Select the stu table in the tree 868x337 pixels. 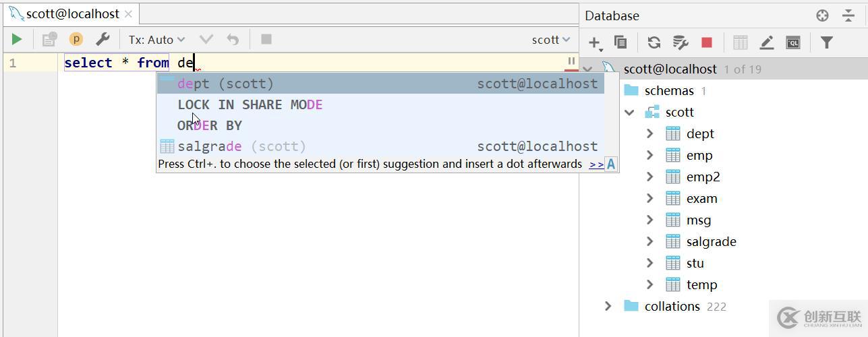pos(695,264)
